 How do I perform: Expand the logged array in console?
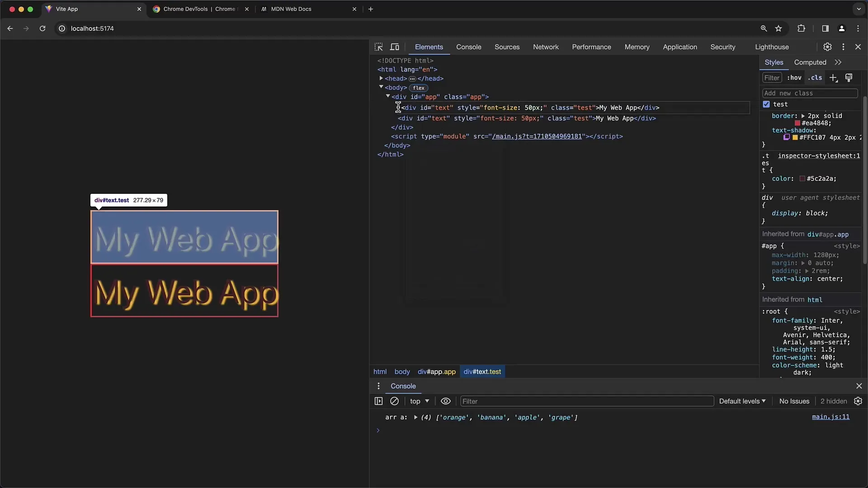(415, 418)
